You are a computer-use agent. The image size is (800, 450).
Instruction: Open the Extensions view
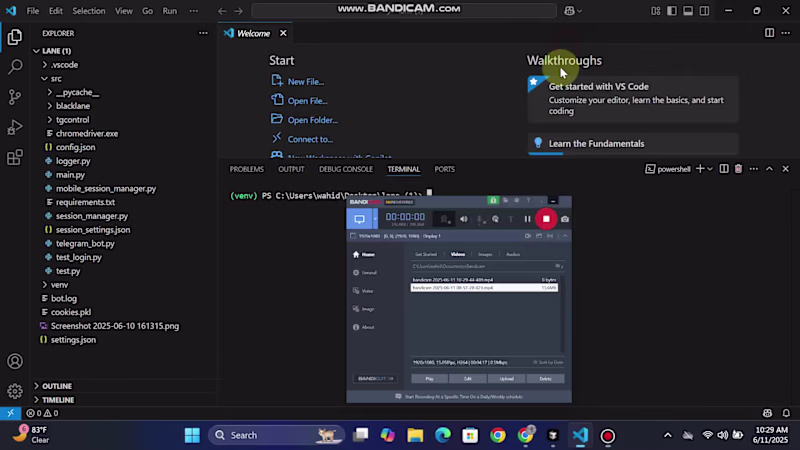click(x=15, y=157)
